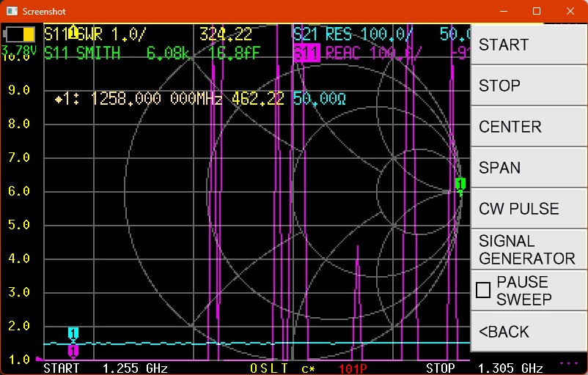
Task: Click the battery level icon
Action: tap(20, 34)
